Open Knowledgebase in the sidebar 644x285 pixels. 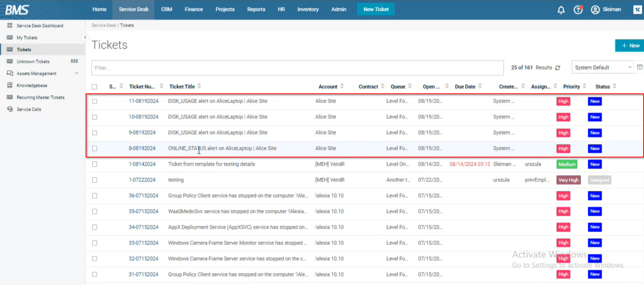click(32, 86)
